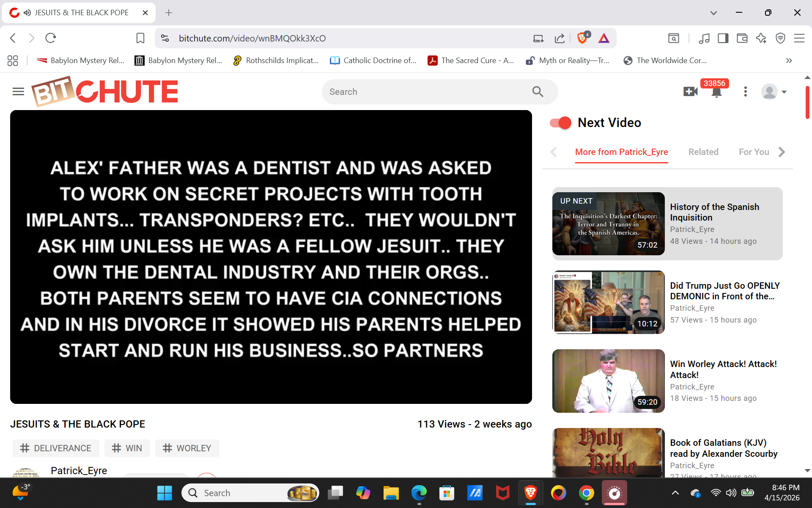Open the BitChute hamburger menu
Screen dimensions: 812x508
click(x=18, y=91)
